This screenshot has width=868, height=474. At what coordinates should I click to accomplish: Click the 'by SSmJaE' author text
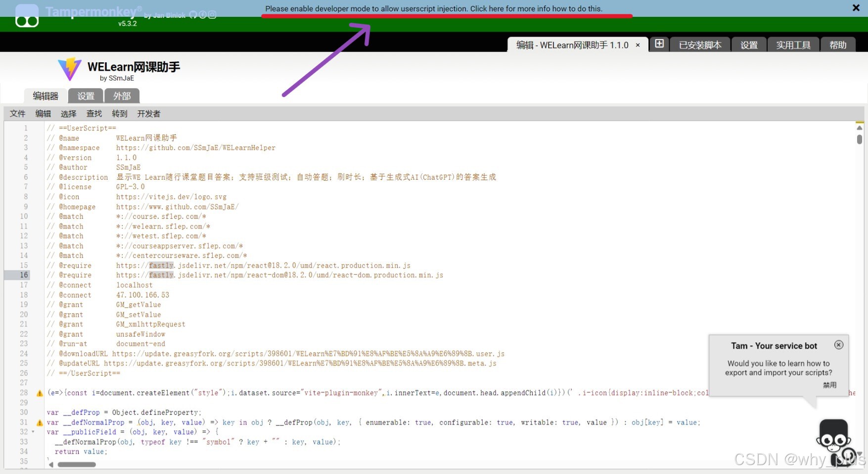point(117,78)
